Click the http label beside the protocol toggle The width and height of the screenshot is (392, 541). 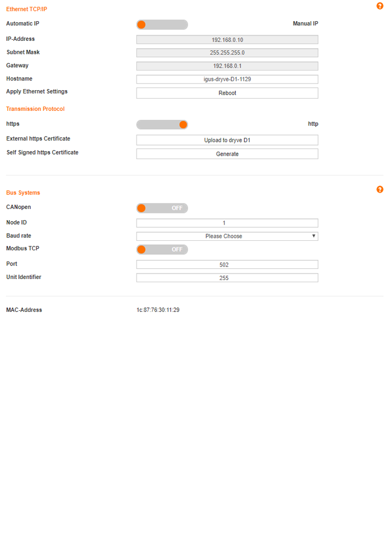click(x=312, y=124)
